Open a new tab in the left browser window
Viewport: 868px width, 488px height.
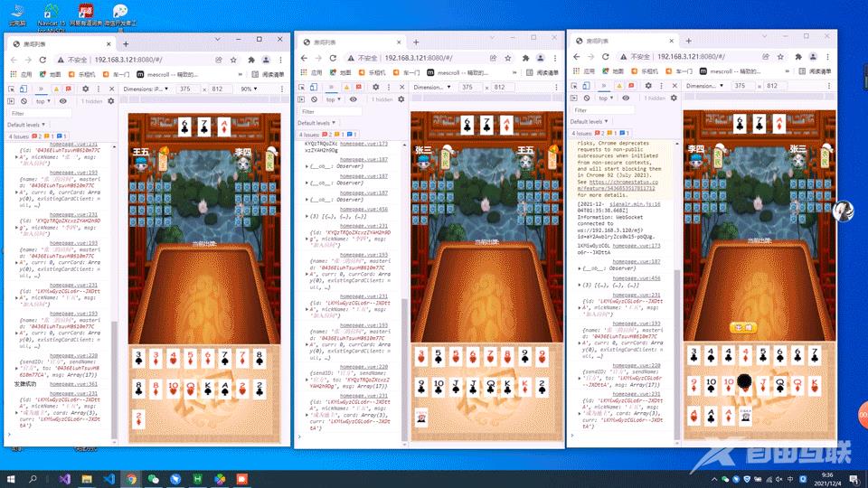click(126, 43)
